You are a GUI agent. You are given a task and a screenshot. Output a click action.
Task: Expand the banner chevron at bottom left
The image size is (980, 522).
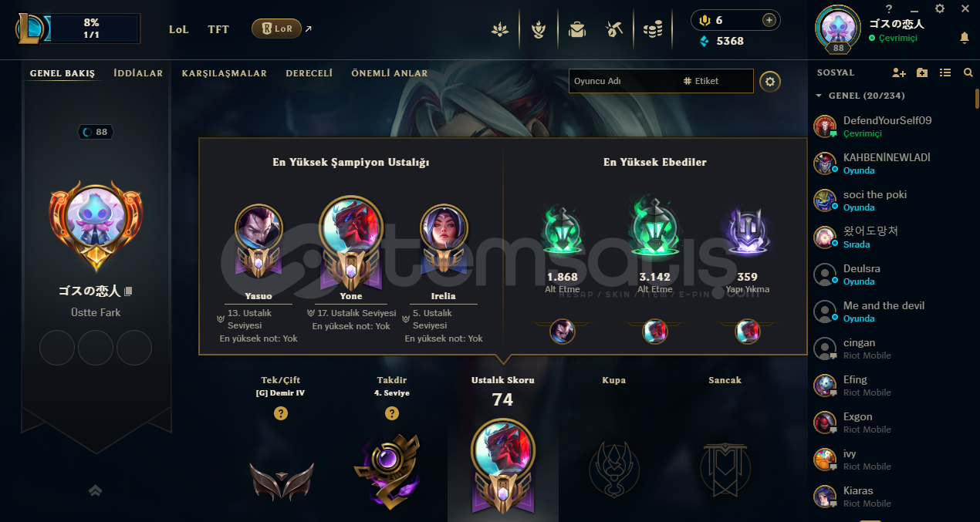tap(96, 490)
